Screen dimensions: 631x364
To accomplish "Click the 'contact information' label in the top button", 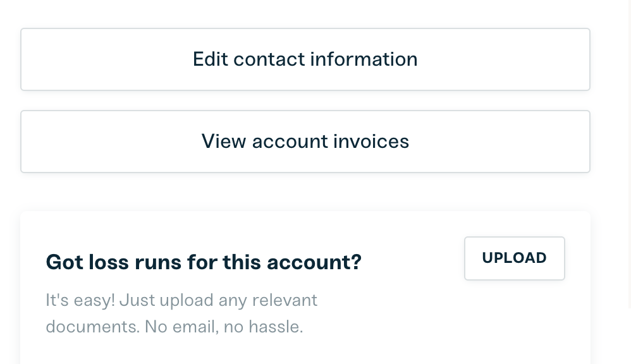I will tap(325, 59).
